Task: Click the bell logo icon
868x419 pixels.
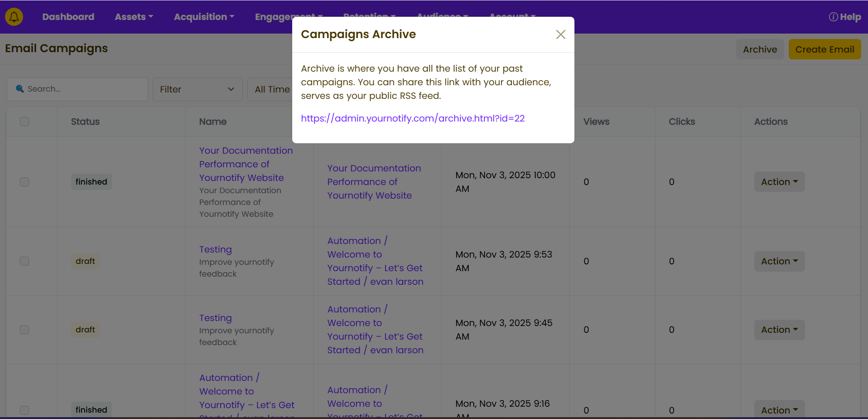Action: 14,17
